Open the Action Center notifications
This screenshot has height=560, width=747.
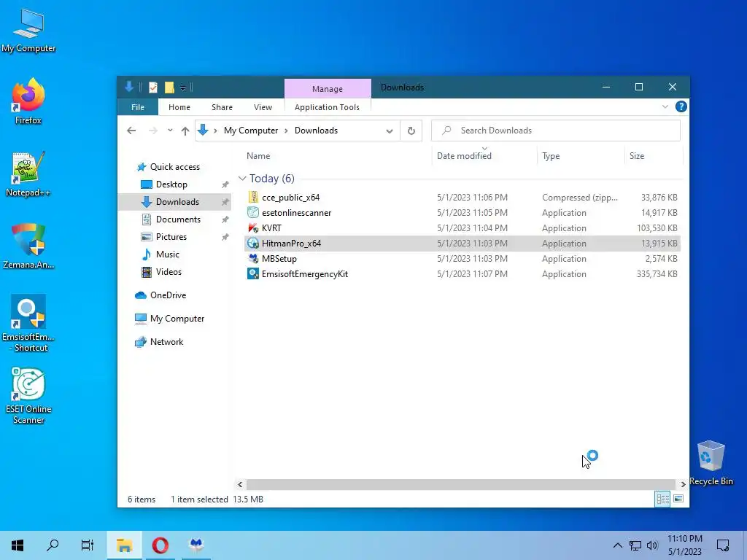(x=723, y=545)
